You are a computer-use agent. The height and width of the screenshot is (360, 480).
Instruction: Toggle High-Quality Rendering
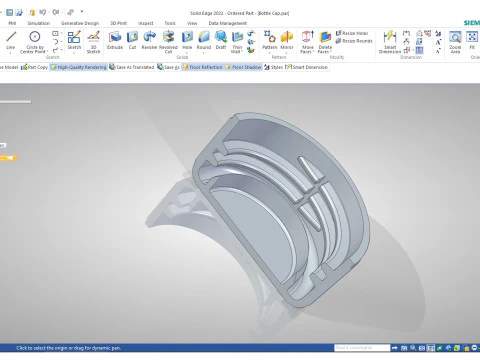click(79, 67)
